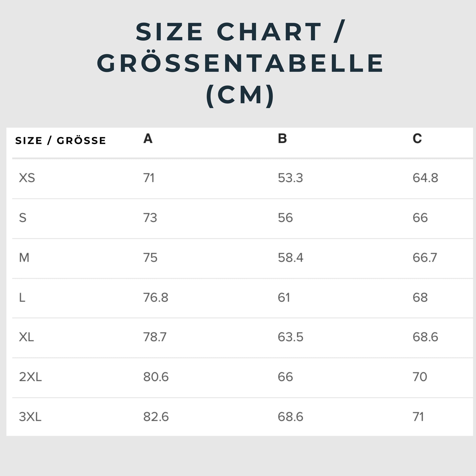Select the 3XL size row label
Viewport: 476px width, 476px height.
pyautogui.click(x=30, y=417)
